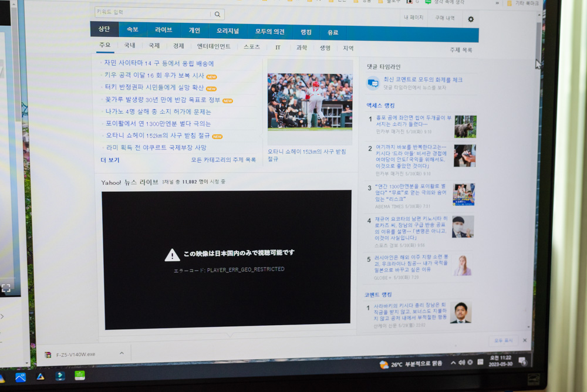Click the 더 보기 link
The width and height of the screenshot is (587, 392).
110,159
